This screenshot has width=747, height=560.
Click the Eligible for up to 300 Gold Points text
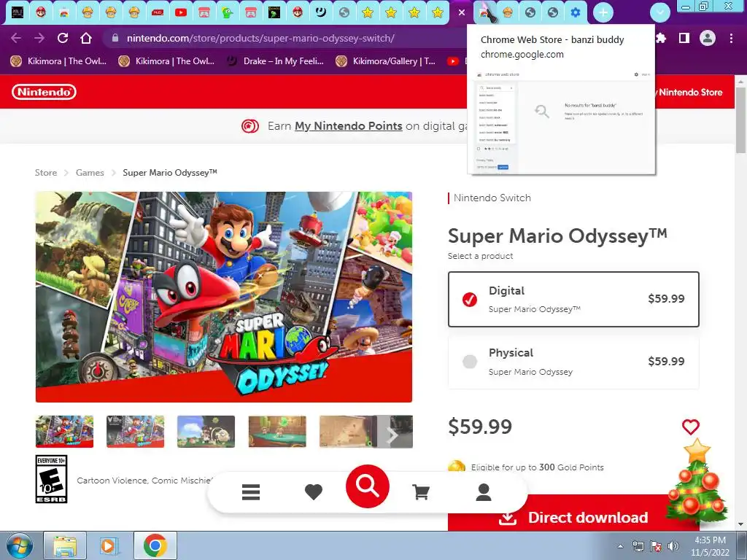tap(537, 467)
